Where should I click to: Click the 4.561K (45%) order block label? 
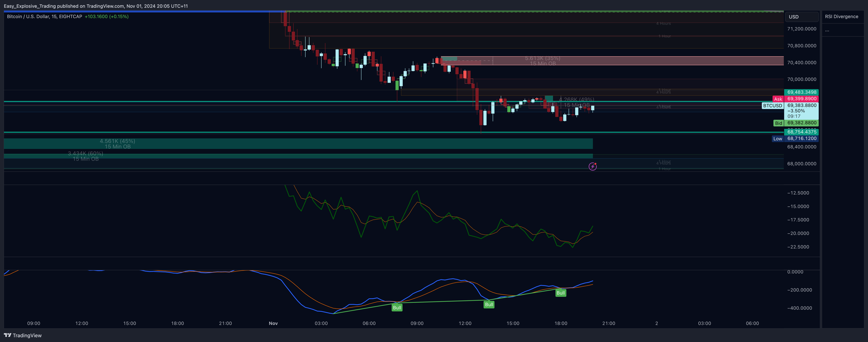click(117, 141)
